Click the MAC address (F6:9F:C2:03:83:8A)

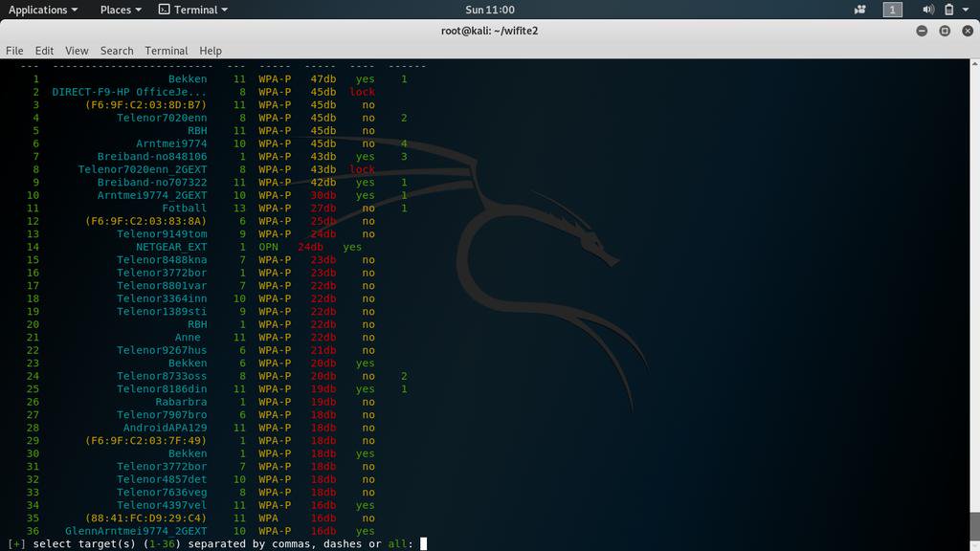pyautogui.click(x=145, y=221)
